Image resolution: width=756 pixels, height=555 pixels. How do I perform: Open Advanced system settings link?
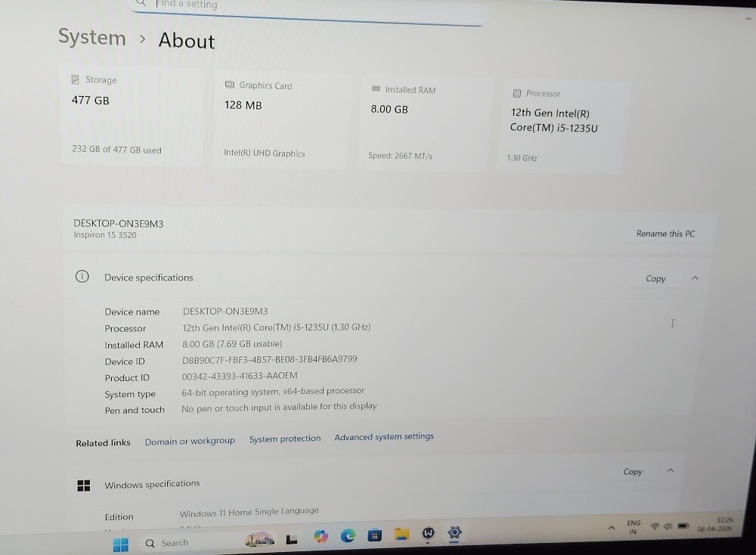click(x=384, y=436)
